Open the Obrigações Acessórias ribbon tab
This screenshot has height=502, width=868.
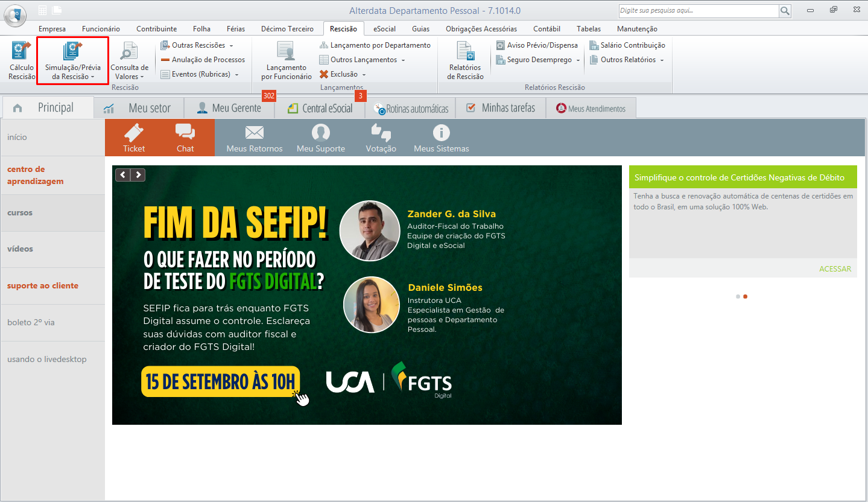[x=481, y=29]
